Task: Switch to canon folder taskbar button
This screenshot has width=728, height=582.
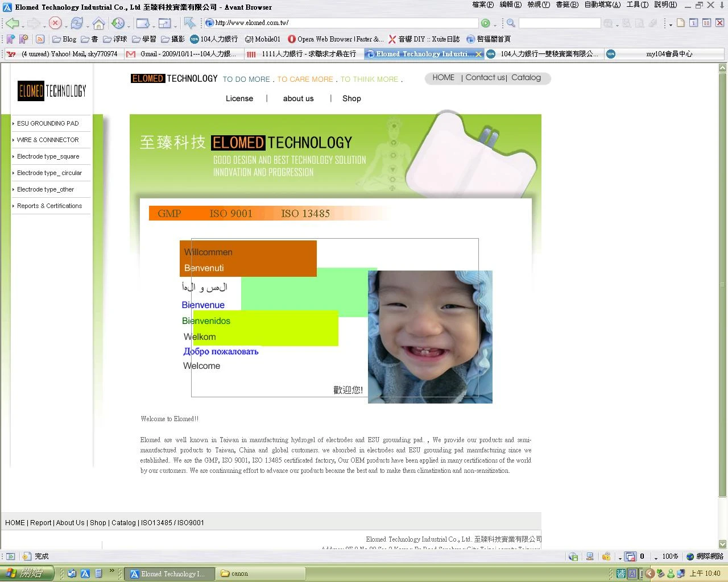Action: tap(261, 574)
